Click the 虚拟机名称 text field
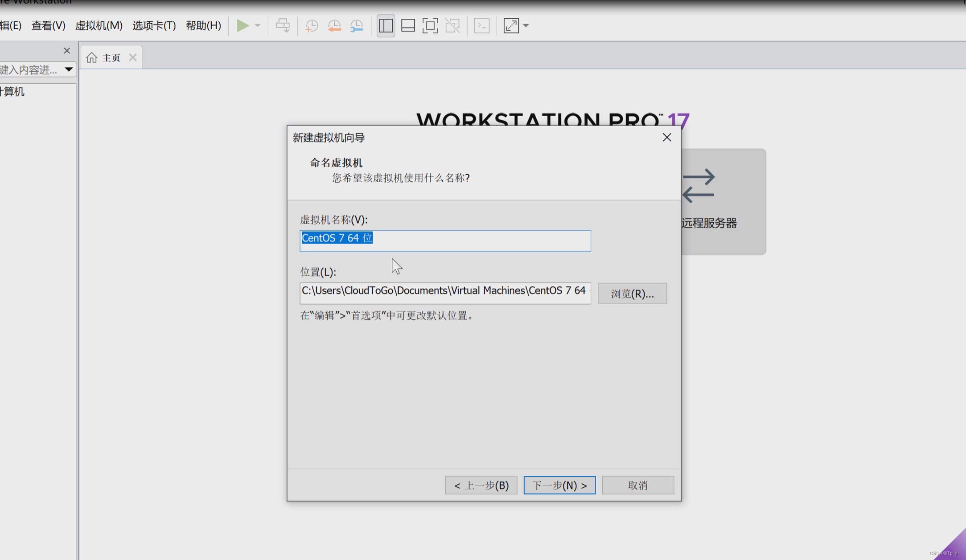The width and height of the screenshot is (966, 560). pyautogui.click(x=445, y=241)
